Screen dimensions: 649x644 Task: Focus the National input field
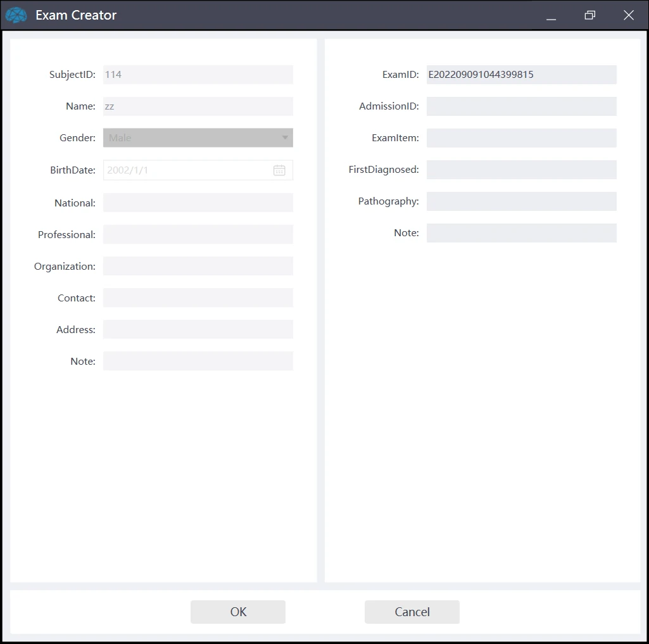[x=198, y=203]
